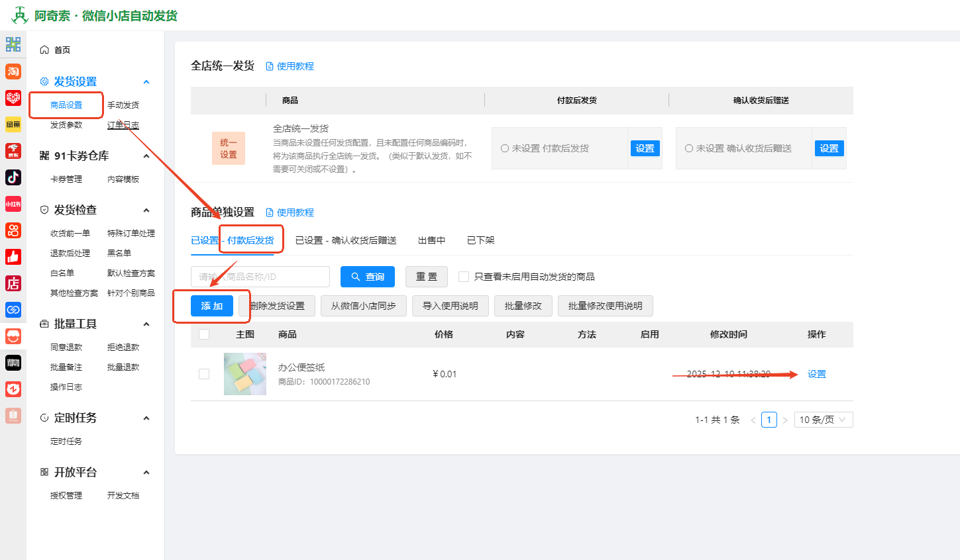The image size is (960, 560).
Task: Open 订单日志 in the sidebar menu
Action: 123,125
